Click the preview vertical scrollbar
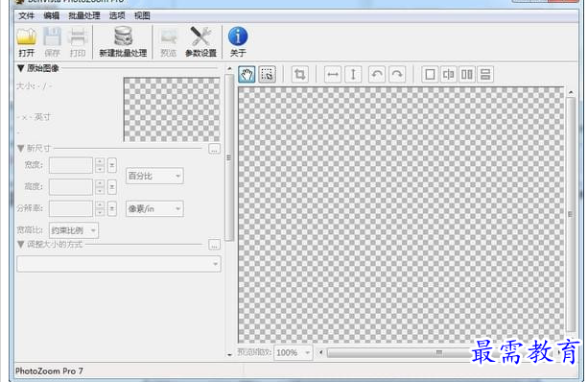This screenshot has height=382, width=588. pyautogui.click(x=571, y=214)
